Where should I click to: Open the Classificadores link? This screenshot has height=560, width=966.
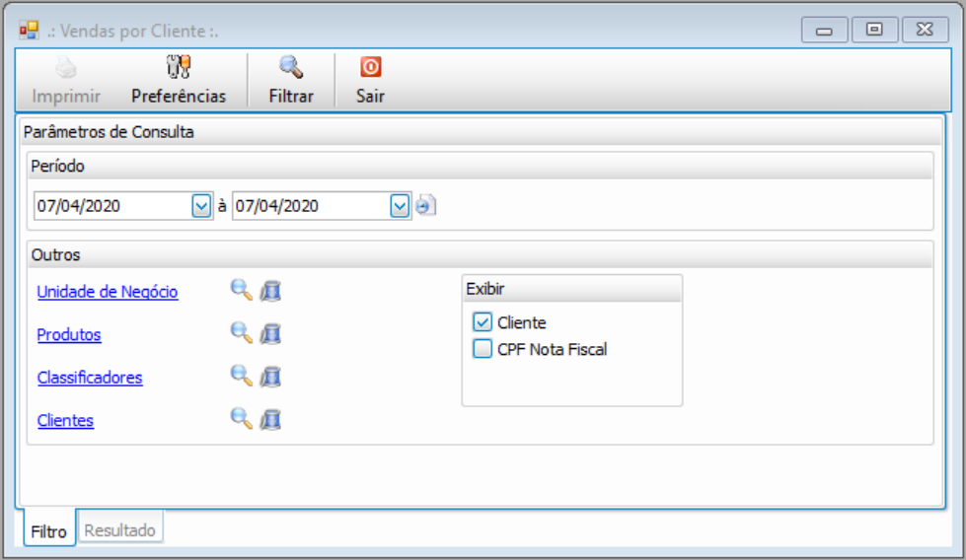pyautogui.click(x=90, y=378)
